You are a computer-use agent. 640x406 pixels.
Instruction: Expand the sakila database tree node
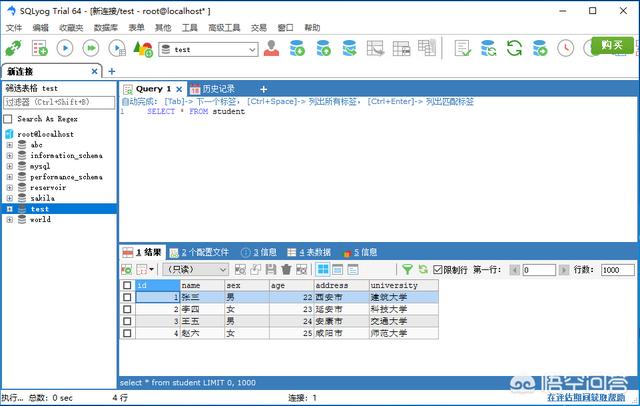tap(9, 198)
